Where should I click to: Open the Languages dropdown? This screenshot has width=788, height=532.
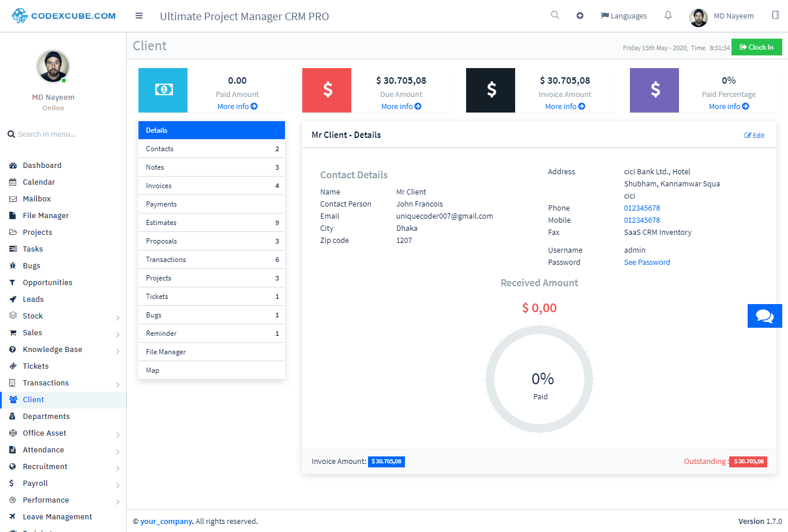(x=624, y=16)
